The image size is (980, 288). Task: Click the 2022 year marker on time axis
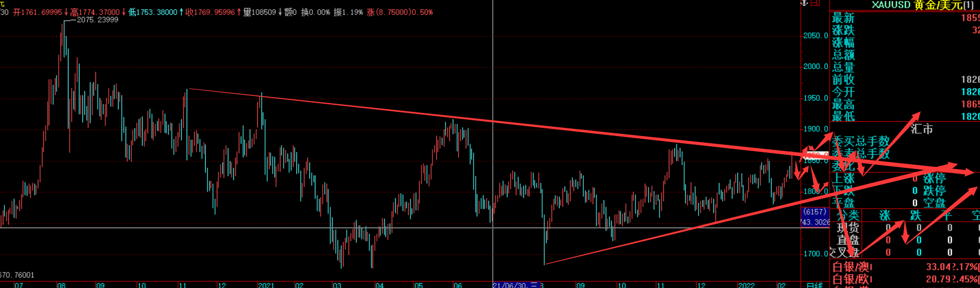pos(746,285)
